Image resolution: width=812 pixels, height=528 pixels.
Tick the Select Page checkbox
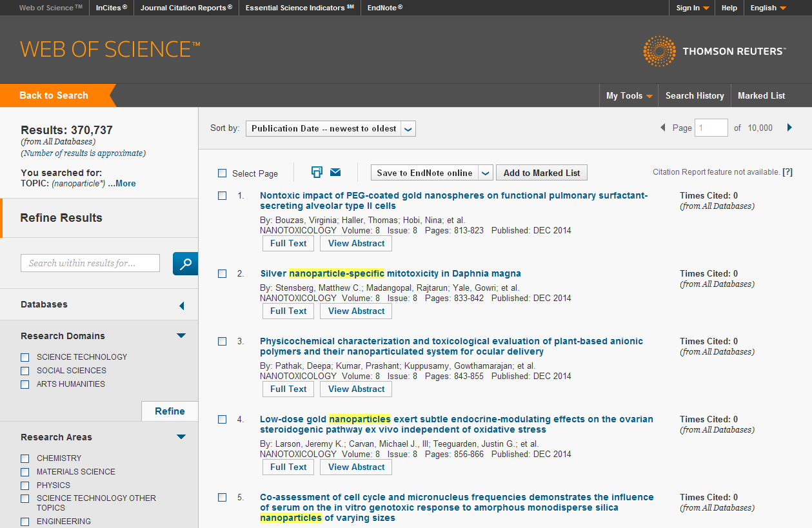tap(222, 173)
